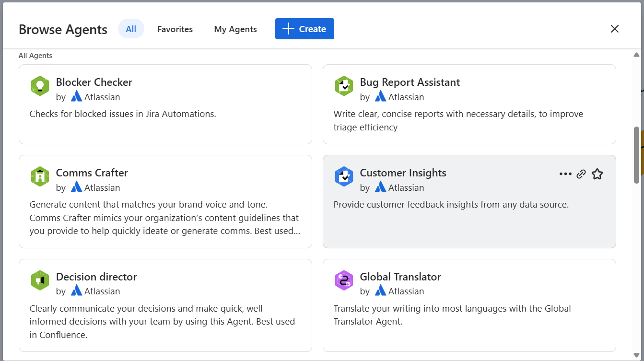Click the Bug Report Assistant avatar icon
The image size is (644, 361).
(x=344, y=86)
